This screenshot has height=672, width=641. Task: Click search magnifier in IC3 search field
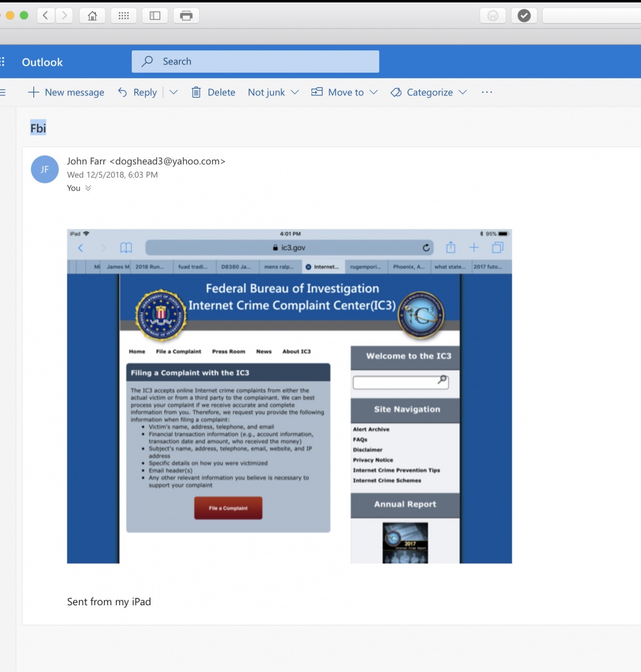[442, 380]
